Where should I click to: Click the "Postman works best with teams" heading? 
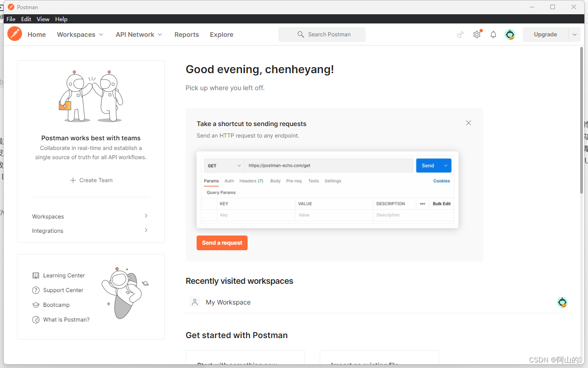click(x=91, y=138)
